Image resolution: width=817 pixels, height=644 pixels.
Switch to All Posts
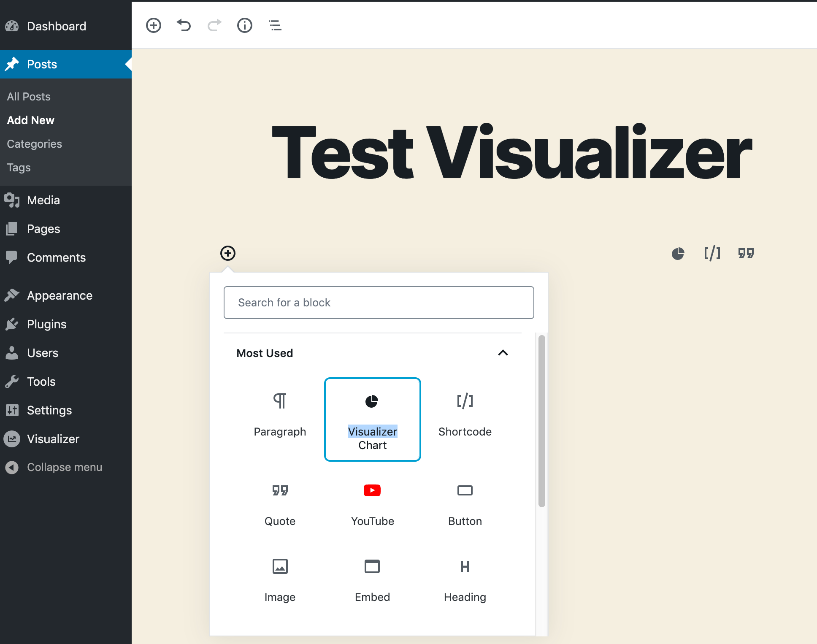(28, 96)
